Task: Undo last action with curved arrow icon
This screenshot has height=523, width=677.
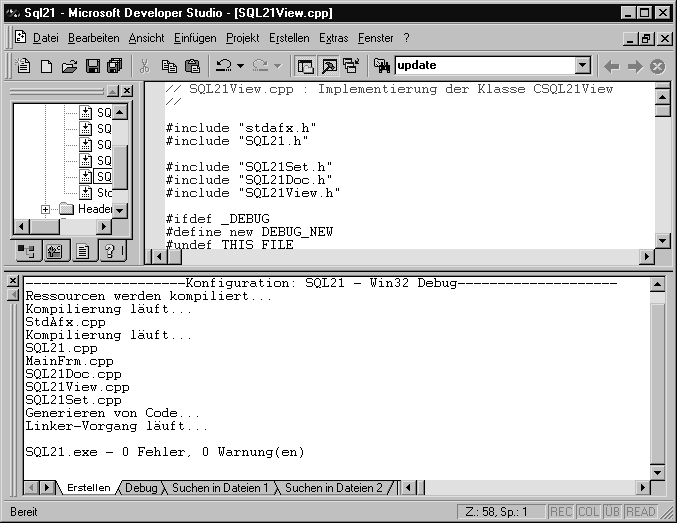Action: 224,66
